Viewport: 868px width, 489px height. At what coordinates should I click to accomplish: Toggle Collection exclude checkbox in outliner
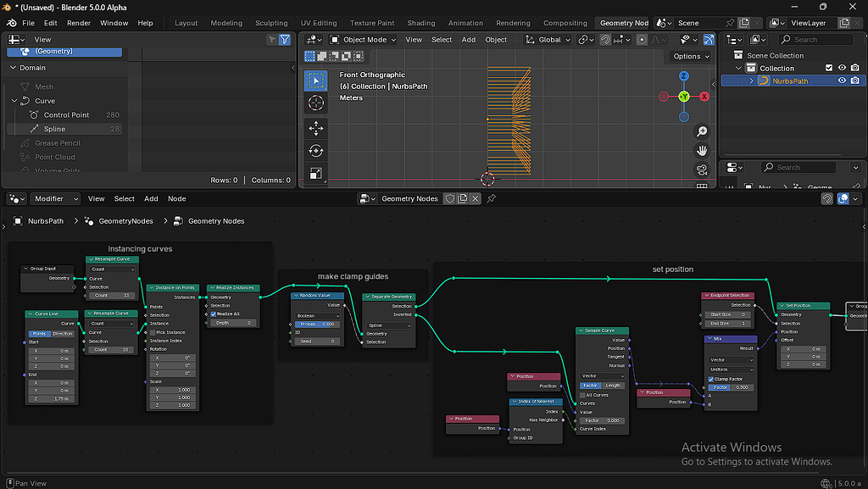pos(829,68)
